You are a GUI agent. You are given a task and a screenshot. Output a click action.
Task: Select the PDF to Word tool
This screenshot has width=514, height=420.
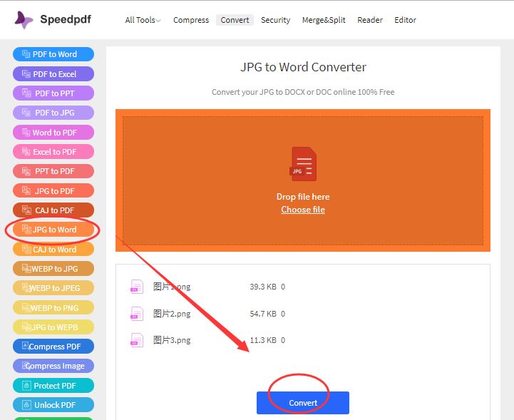pos(53,54)
